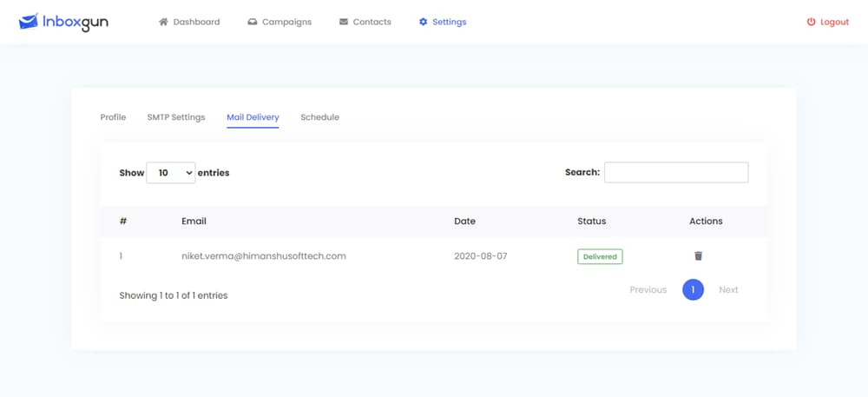
Task: Switch to the Profile tab
Action: pyautogui.click(x=113, y=117)
